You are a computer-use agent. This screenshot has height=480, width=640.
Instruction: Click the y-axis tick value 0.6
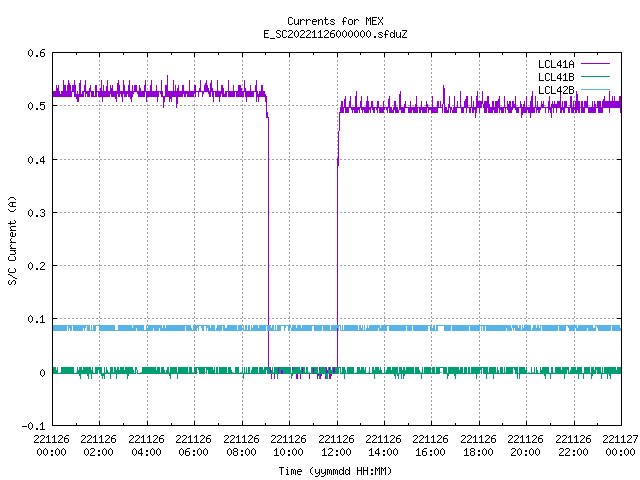[36, 53]
